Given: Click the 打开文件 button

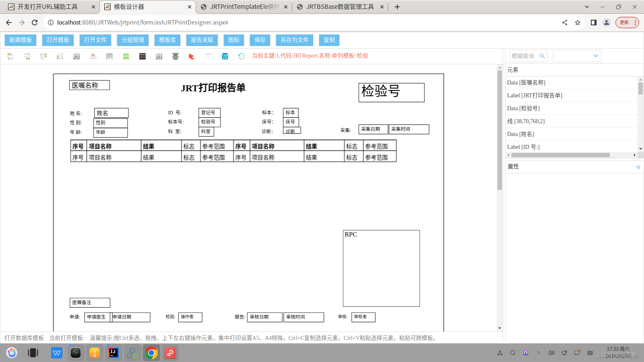Looking at the screenshot, I should click(95, 40).
